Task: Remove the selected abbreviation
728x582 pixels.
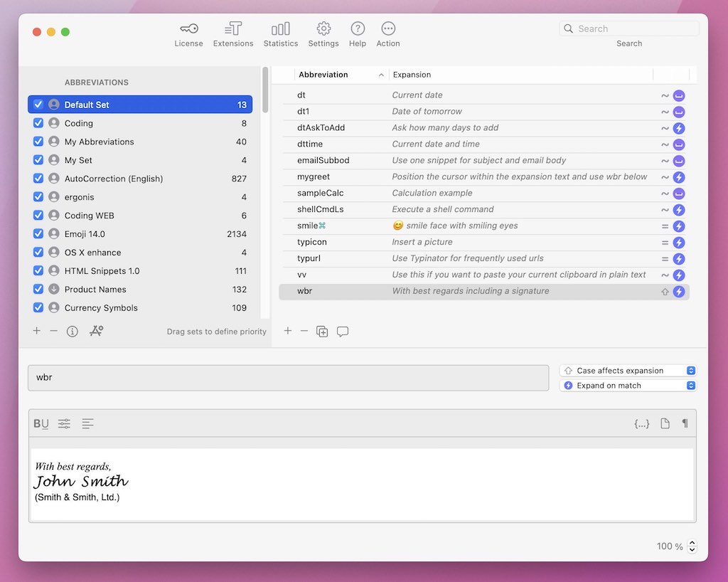Action: coord(305,331)
